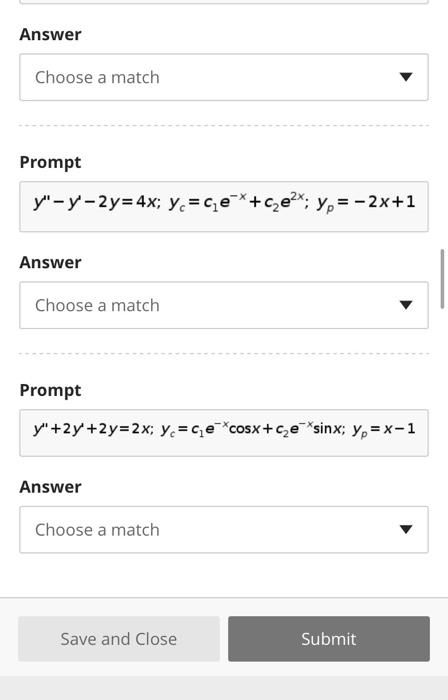Select the prompt box containing y''−y'−2y=4x

tap(224, 206)
